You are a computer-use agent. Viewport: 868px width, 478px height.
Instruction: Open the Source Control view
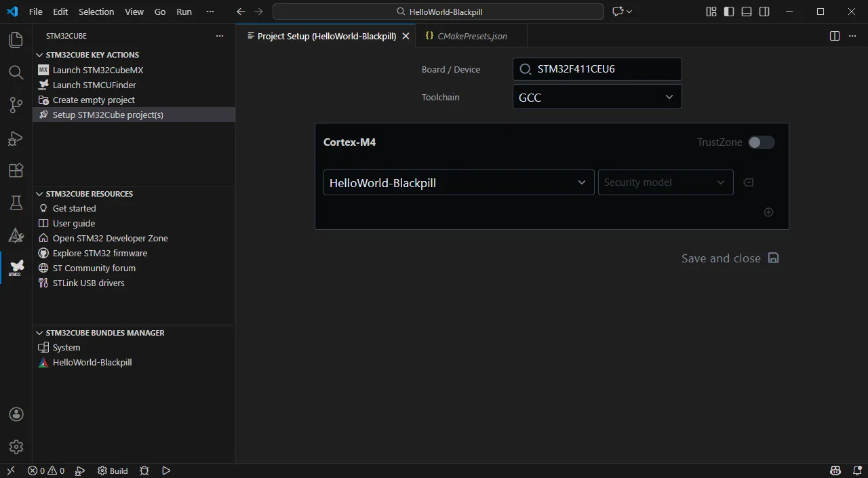point(16,105)
